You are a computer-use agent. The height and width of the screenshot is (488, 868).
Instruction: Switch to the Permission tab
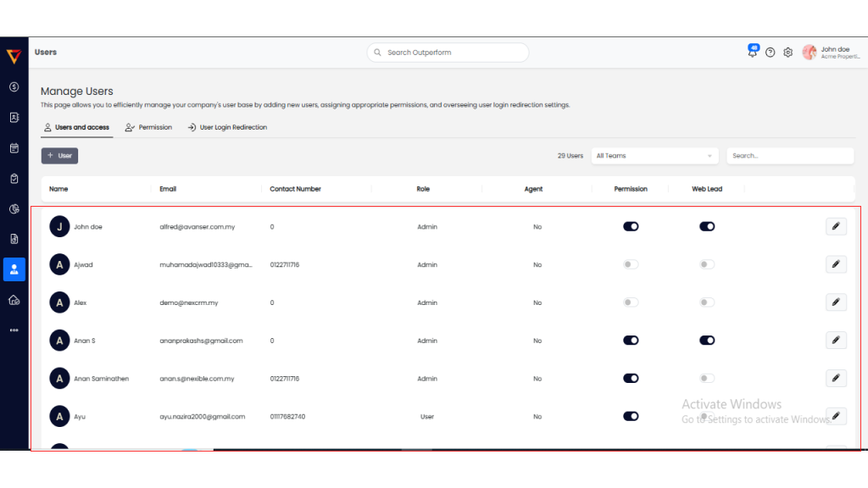coord(148,127)
